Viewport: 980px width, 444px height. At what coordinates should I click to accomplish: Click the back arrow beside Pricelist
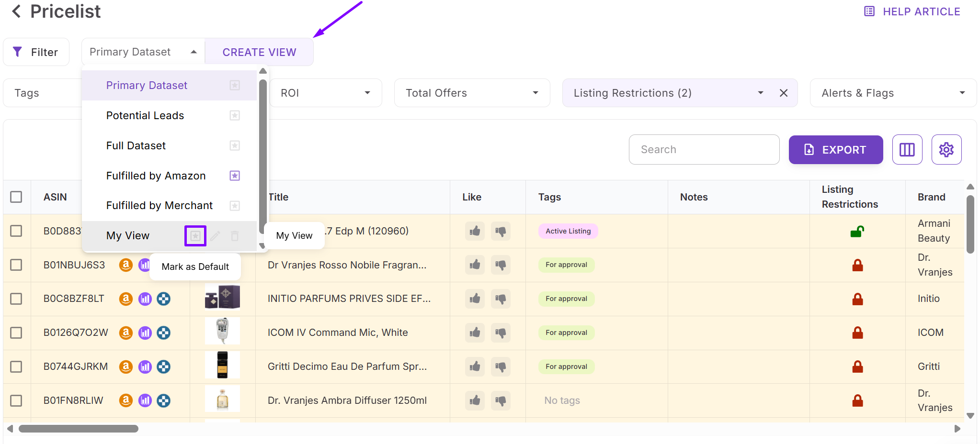tap(16, 11)
